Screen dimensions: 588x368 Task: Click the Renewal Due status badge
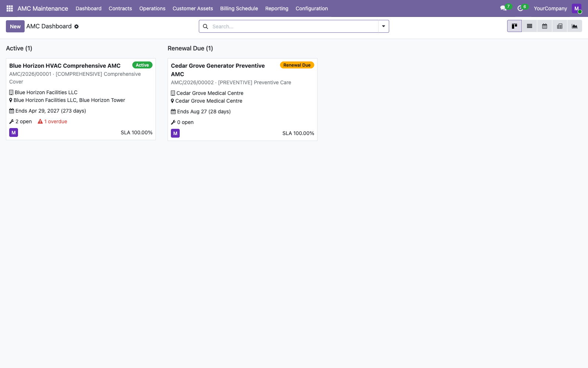297,65
